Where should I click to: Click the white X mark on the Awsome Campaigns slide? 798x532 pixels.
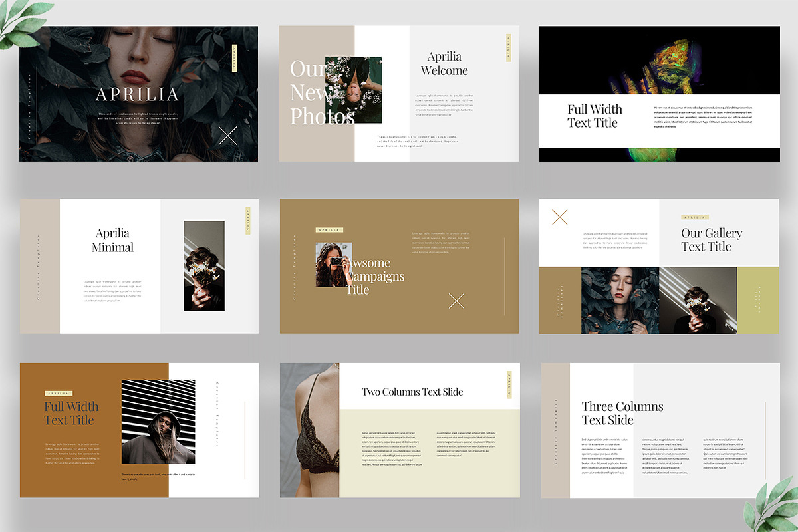point(456,301)
